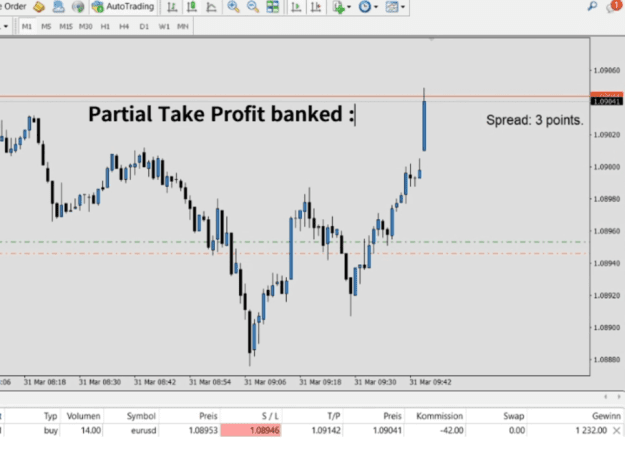Select the M15 timeframe
The image size is (625, 450).
click(x=66, y=26)
